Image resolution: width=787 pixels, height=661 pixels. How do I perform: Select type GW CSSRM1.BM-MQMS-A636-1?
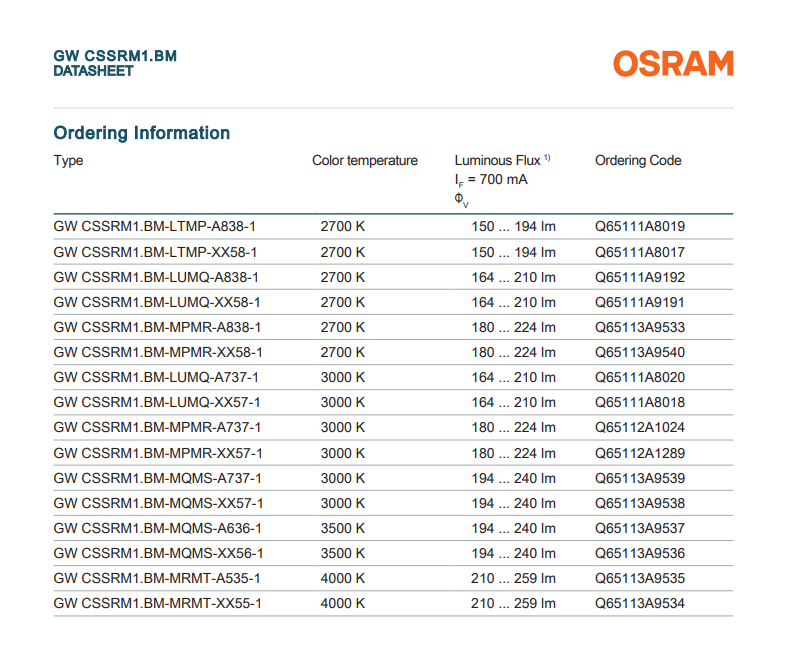pos(157,528)
